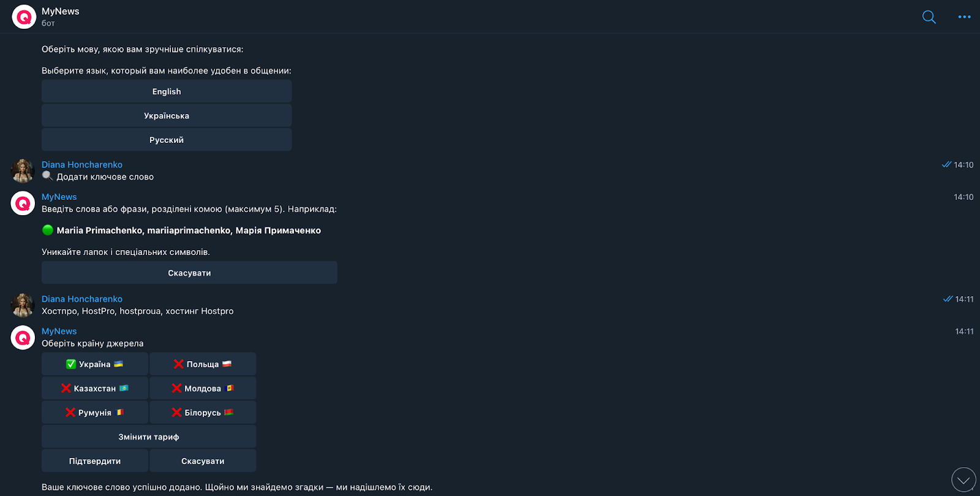Click the Змінити тариф button
Viewport: 980px width, 496px height.
149,437
